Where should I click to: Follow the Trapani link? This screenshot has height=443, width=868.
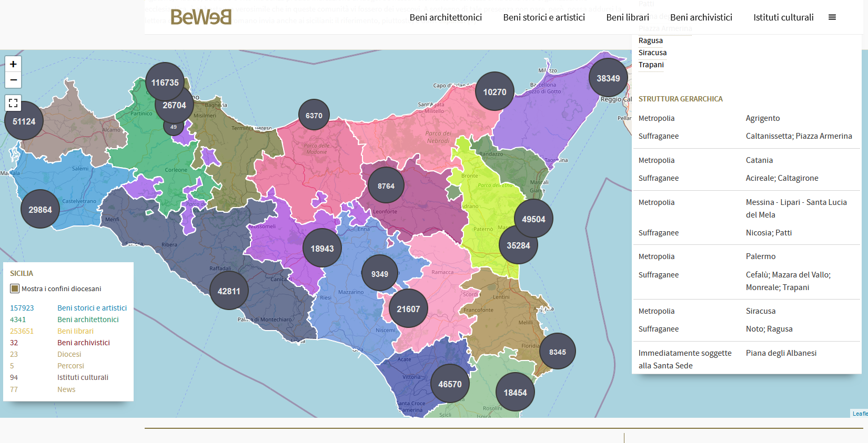pyautogui.click(x=651, y=65)
